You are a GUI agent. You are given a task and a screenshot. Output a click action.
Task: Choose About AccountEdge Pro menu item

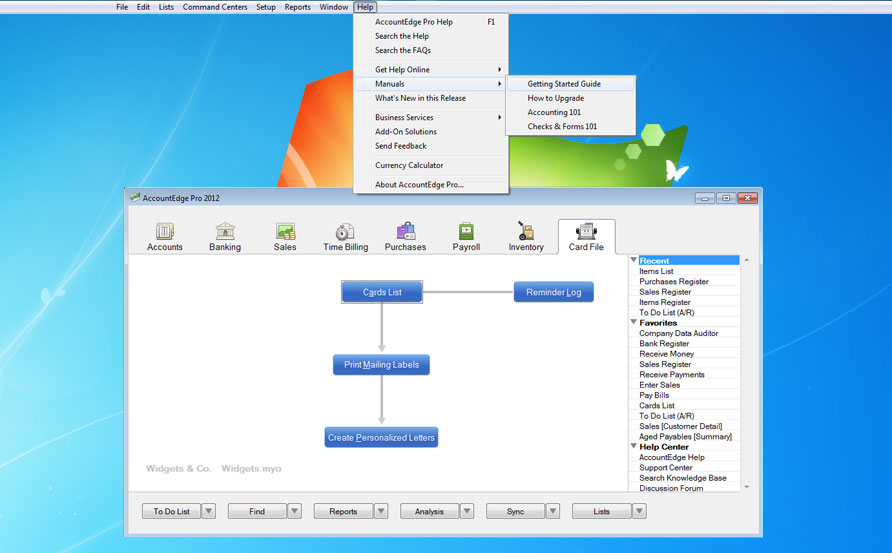tap(431, 184)
